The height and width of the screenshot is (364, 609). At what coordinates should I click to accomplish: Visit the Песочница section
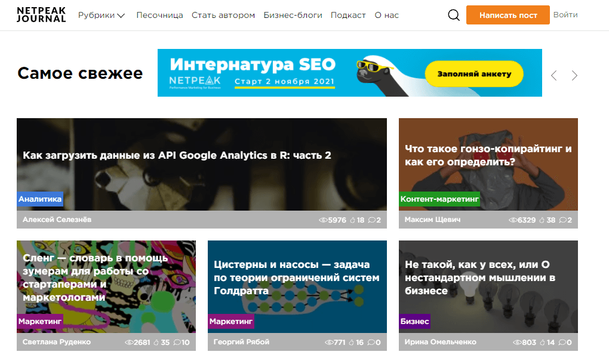[159, 15]
